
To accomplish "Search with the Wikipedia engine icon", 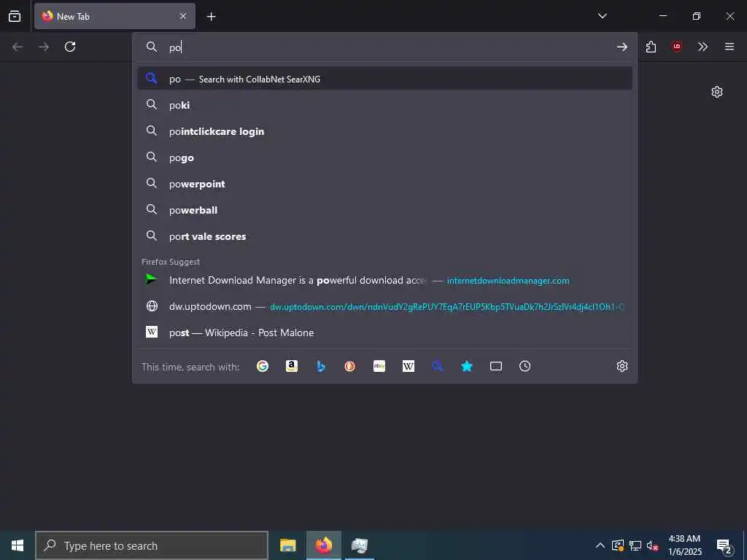I will pos(409,366).
